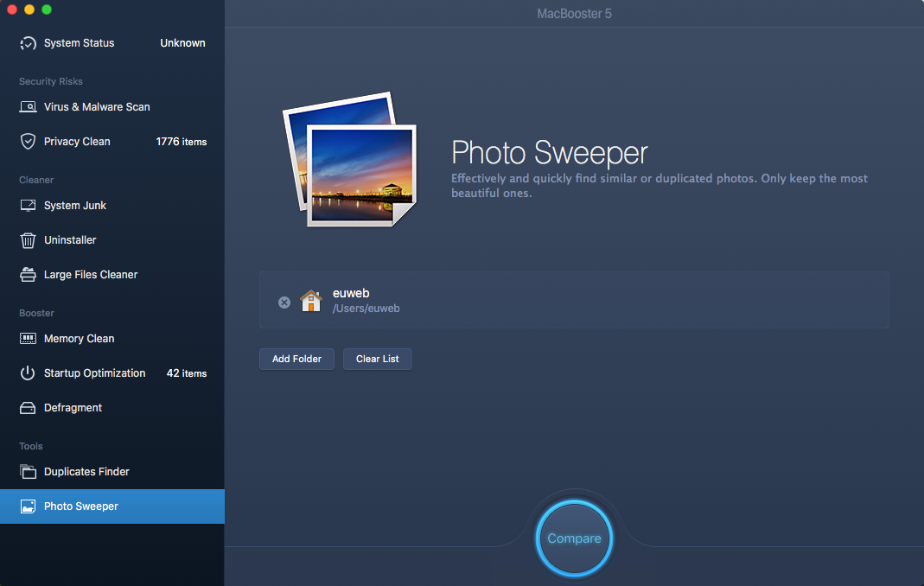Click the System Junk monitor icon

[x=28, y=205]
